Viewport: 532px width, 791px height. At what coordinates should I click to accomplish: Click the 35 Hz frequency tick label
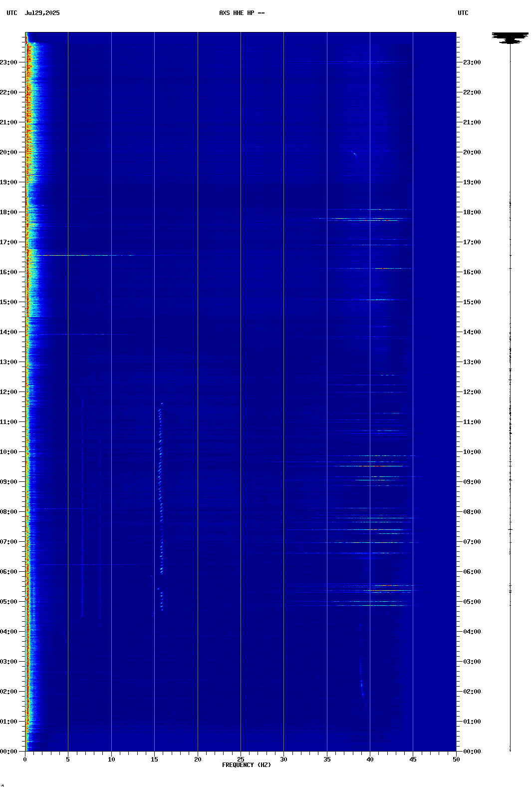[x=327, y=760]
